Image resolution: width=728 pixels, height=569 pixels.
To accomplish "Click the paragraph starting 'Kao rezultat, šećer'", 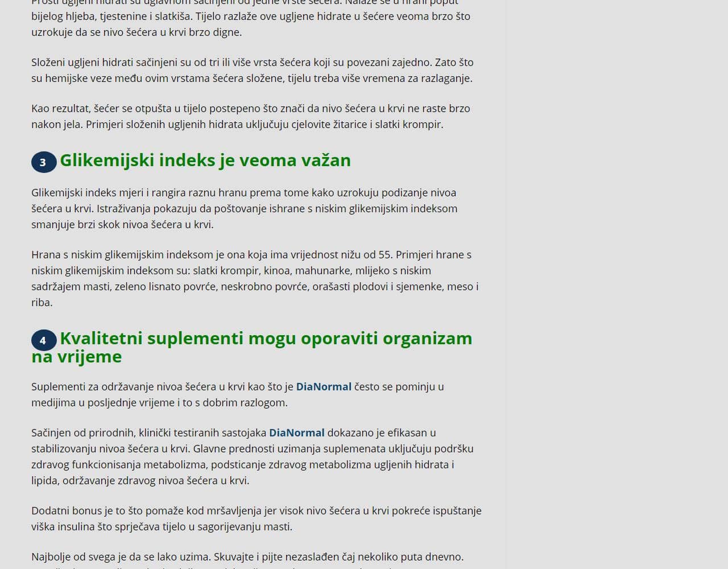I will click(x=250, y=117).
